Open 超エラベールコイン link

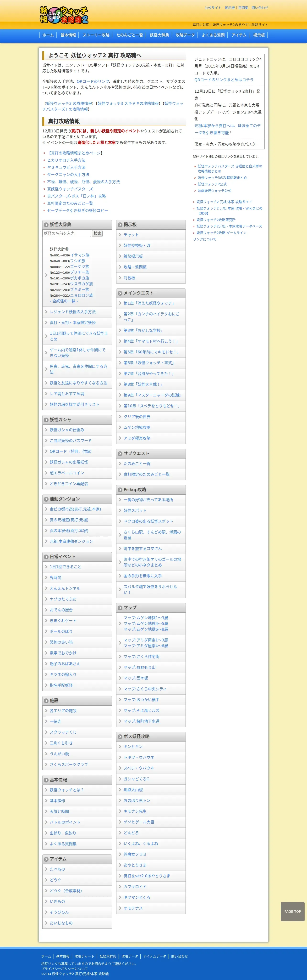click(x=67, y=473)
